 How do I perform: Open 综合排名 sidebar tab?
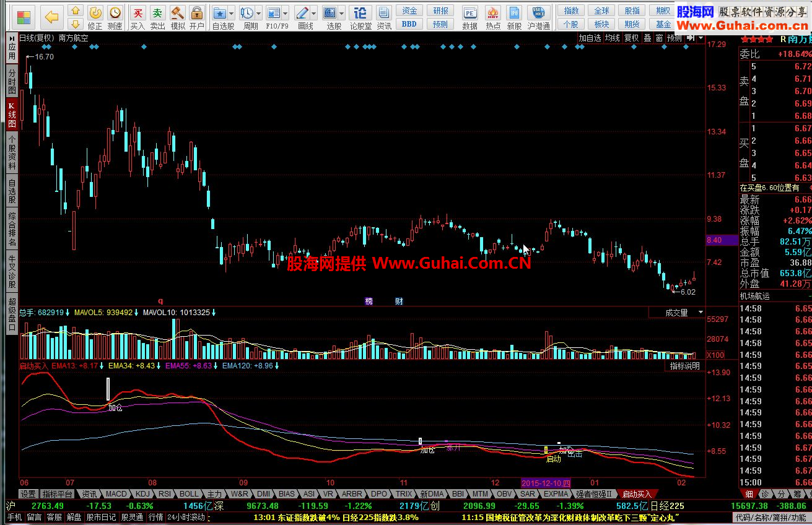12,229
